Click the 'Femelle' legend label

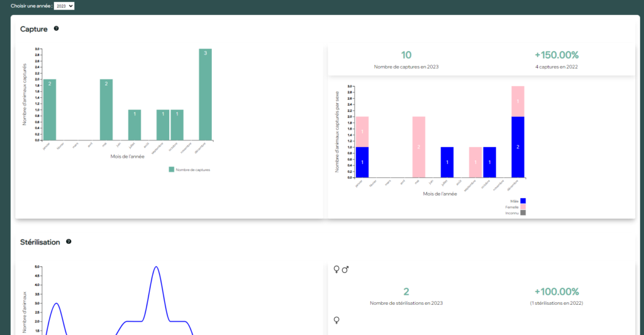pyautogui.click(x=512, y=207)
